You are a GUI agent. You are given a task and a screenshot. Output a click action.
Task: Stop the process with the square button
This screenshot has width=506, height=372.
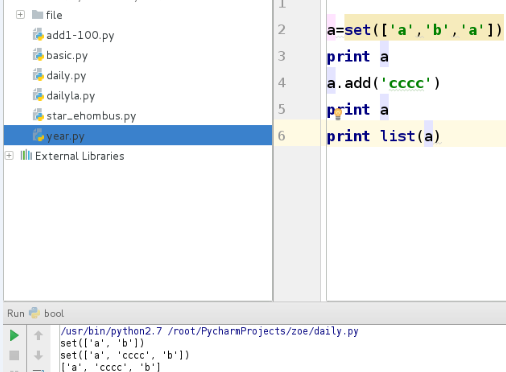point(14,355)
